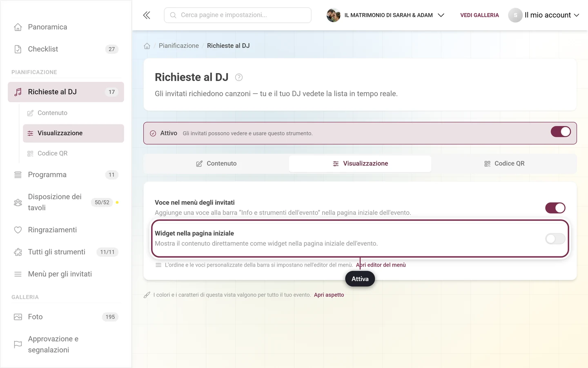Click the Richieste al DJ badge 17

click(x=111, y=92)
